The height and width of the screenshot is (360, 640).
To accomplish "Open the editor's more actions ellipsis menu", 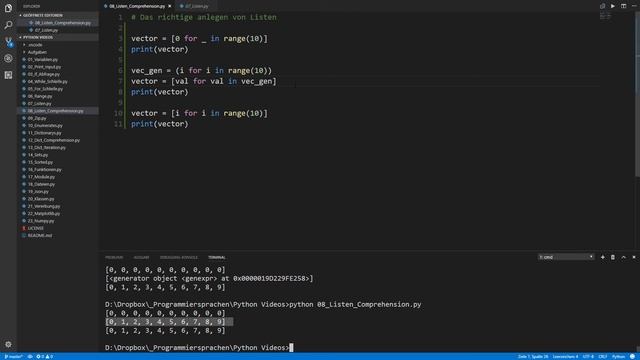I will (x=634, y=6).
